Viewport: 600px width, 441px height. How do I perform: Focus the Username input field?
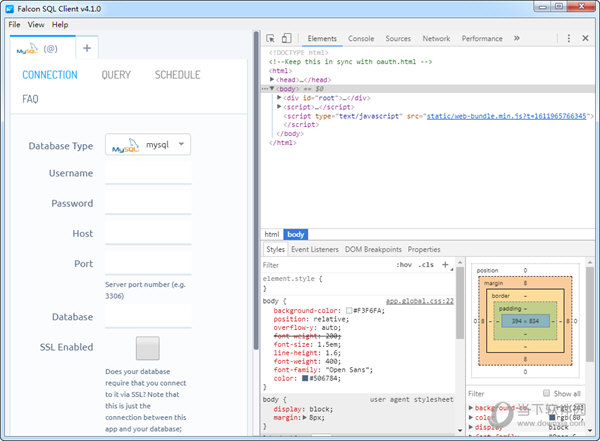click(x=148, y=173)
